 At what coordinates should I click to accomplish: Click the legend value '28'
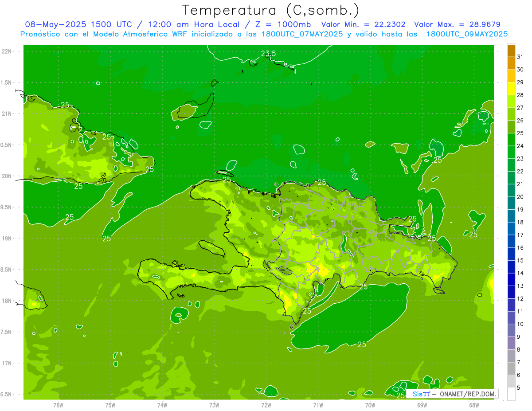click(x=520, y=95)
